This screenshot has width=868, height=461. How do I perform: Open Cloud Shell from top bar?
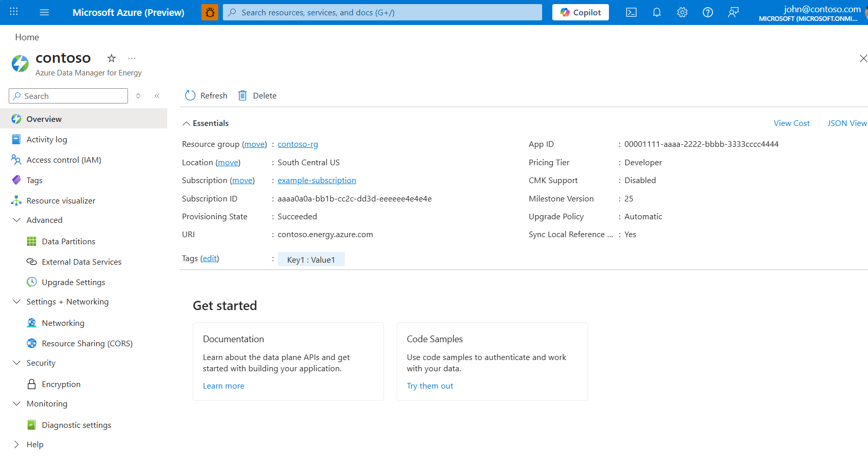[x=631, y=12]
